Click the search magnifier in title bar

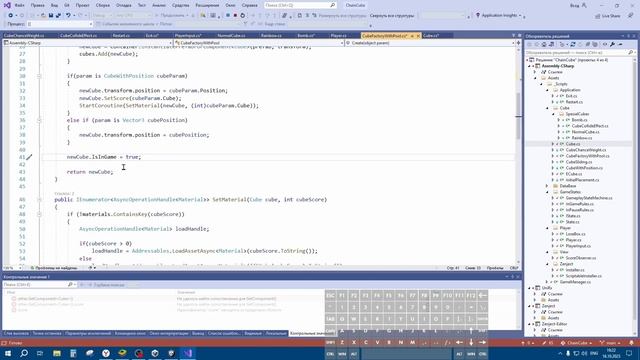(x=333, y=5)
